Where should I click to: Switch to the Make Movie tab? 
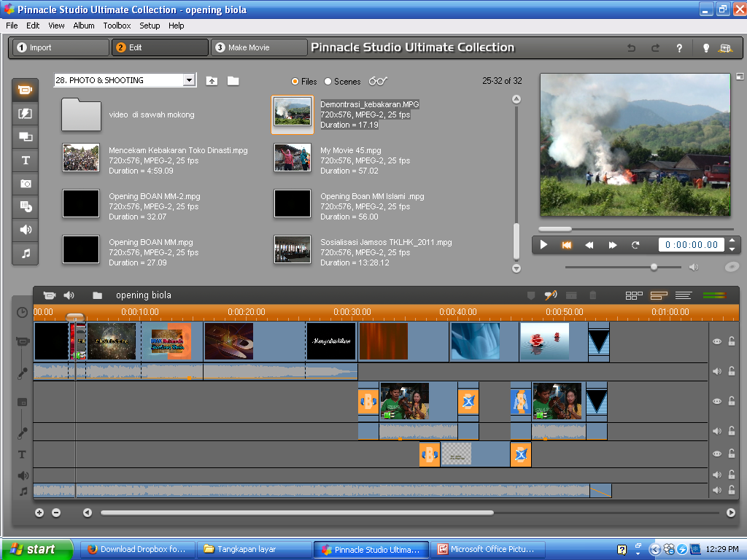[x=259, y=47]
